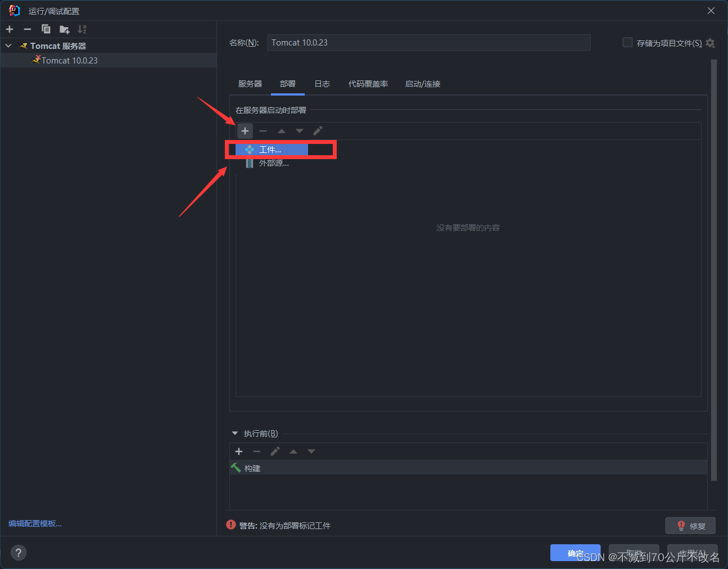Screen dimensions: 728x569
Task: Open the 启动/连接 tab
Action: (422, 83)
